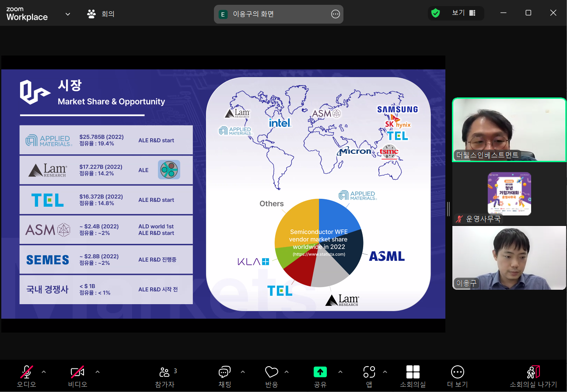
Task: Click the "ALE R&D 진행중" text
Action: tap(157, 260)
